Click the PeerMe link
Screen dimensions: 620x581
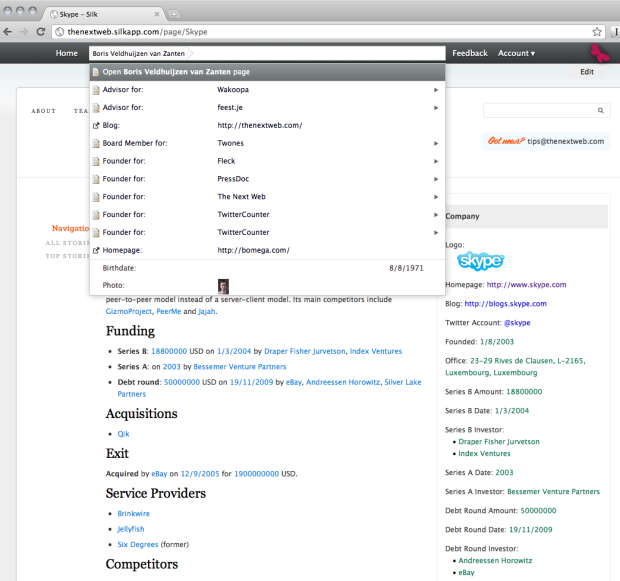point(169,311)
